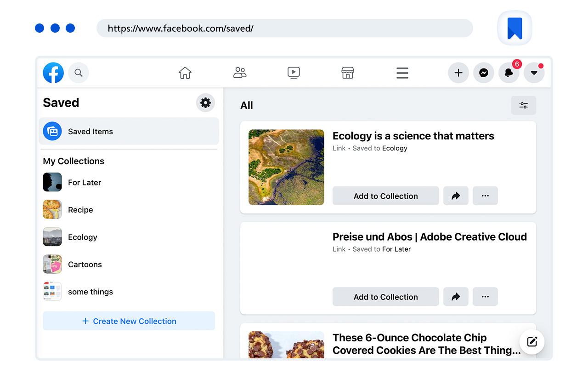The width and height of the screenshot is (588, 368).
Task: Click the Facebook logo icon
Action: (x=53, y=73)
